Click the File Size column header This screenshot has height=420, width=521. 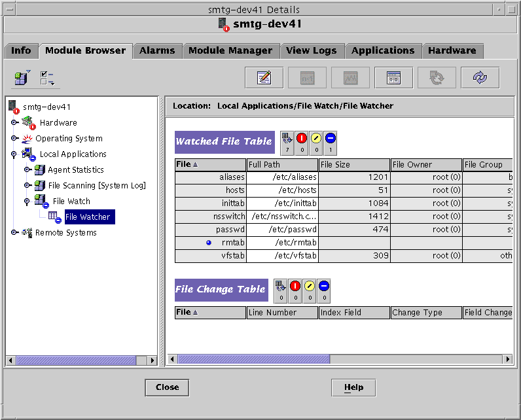(x=355, y=165)
